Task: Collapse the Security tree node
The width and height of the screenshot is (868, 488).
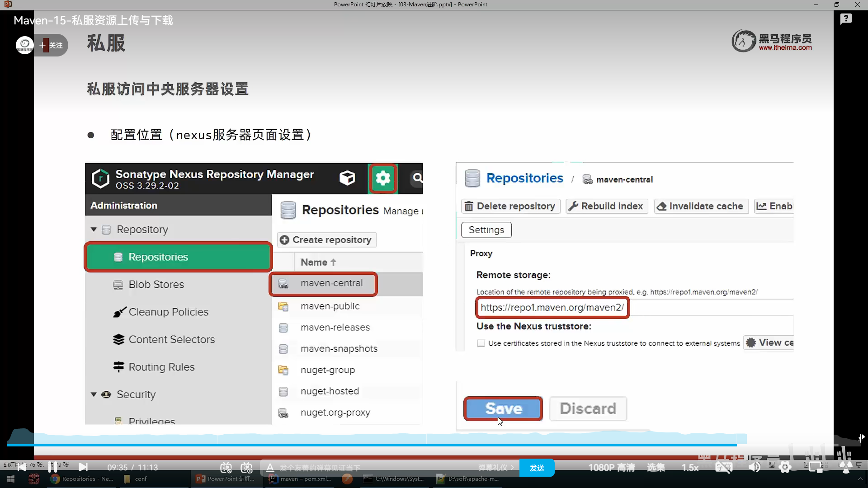Action: click(94, 394)
